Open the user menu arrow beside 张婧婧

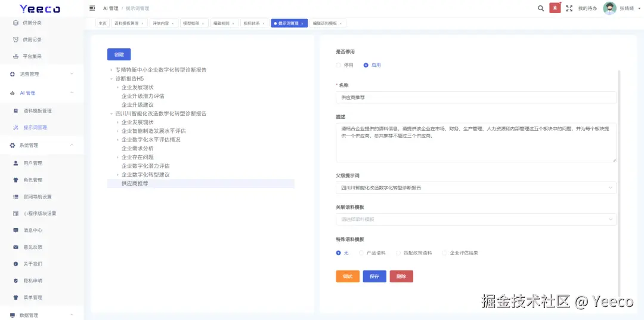638,8
